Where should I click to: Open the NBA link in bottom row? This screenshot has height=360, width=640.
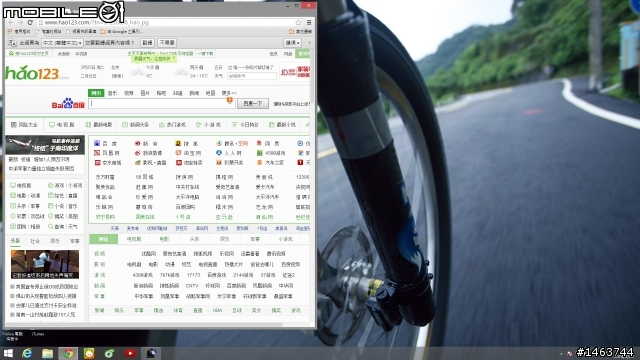pyautogui.click(x=217, y=311)
